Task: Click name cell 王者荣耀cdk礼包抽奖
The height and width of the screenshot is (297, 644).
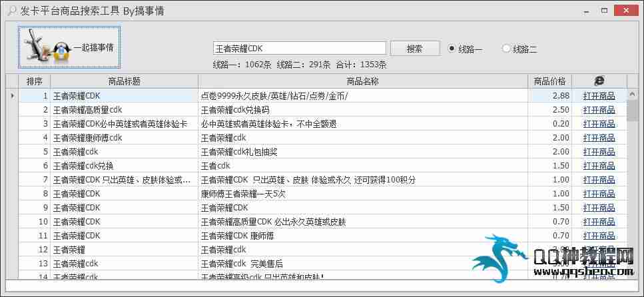Action: tap(363, 152)
